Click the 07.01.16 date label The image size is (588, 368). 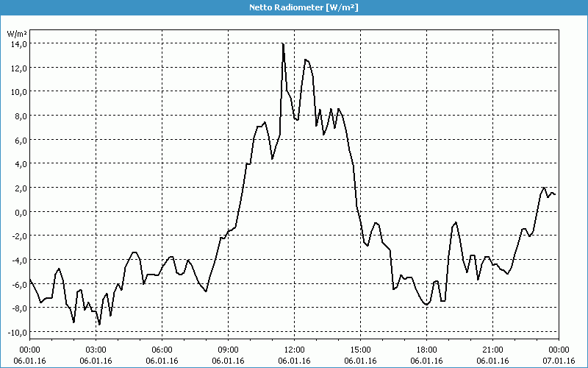(559, 361)
